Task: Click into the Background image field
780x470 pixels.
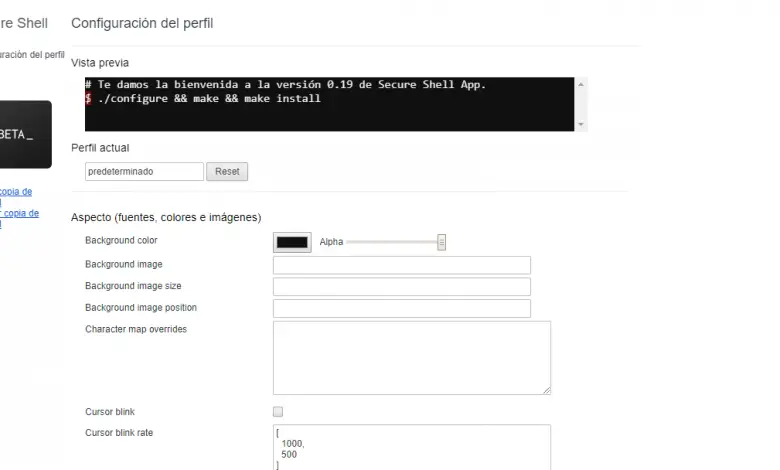Action: (x=401, y=265)
